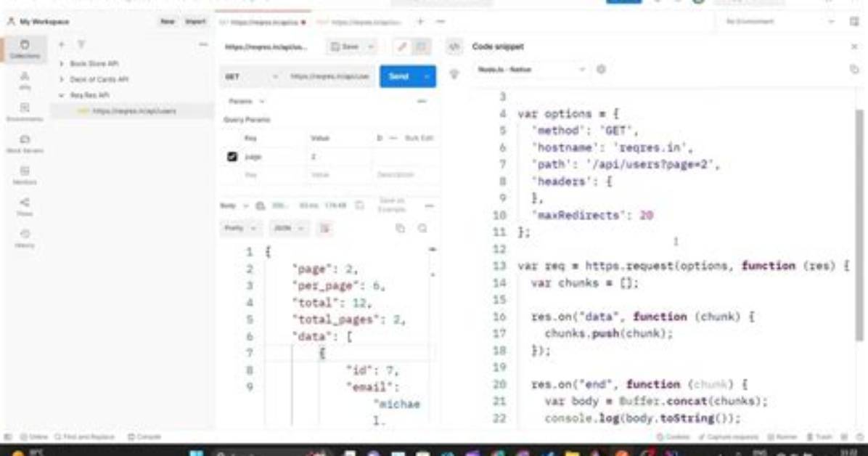
Task: Switch to the first request tab
Action: (263, 23)
